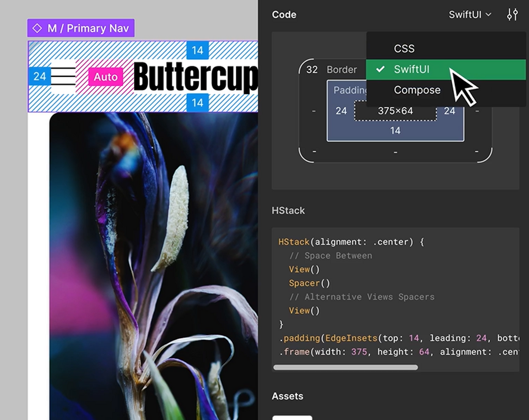The width and height of the screenshot is (529, 420).
Task: Select the top 14 padding badge on canvas
Action: tap(197, 50)
